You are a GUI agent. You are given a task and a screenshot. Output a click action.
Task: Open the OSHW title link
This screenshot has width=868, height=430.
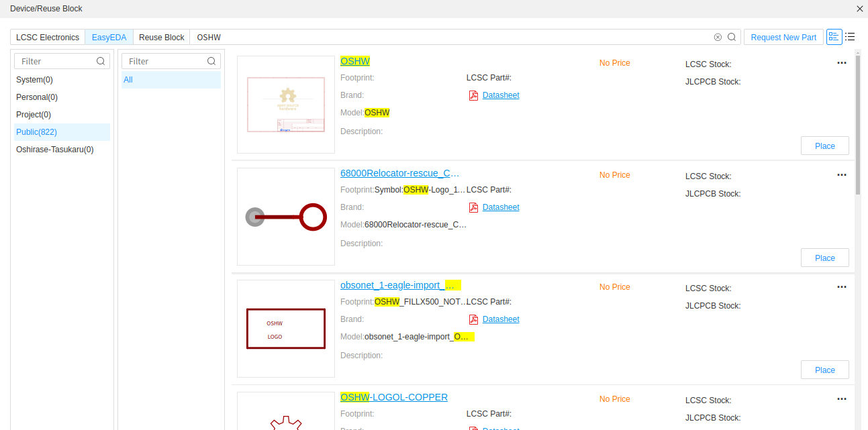click(x=355, y=61)
